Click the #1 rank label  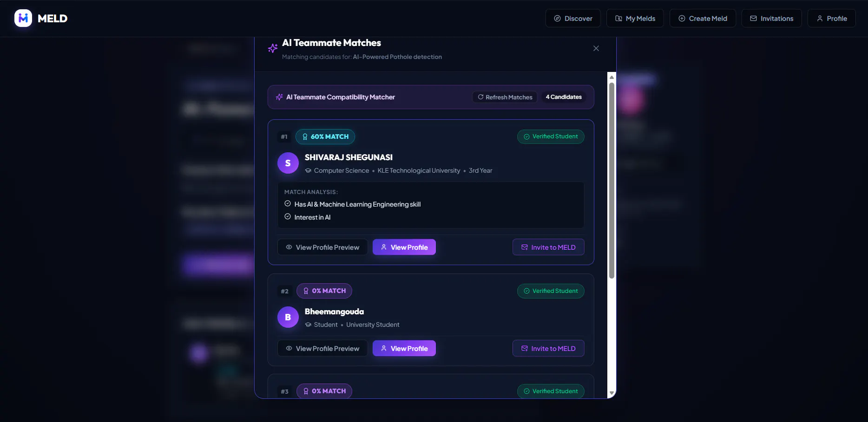tap(284, 136)
